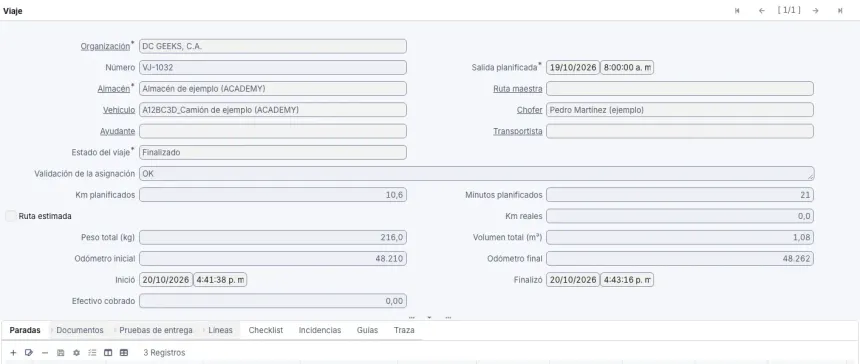This screenshot has width=860, height=364.
Task: Edit the selected Paradas record
Action: point(29,353)
